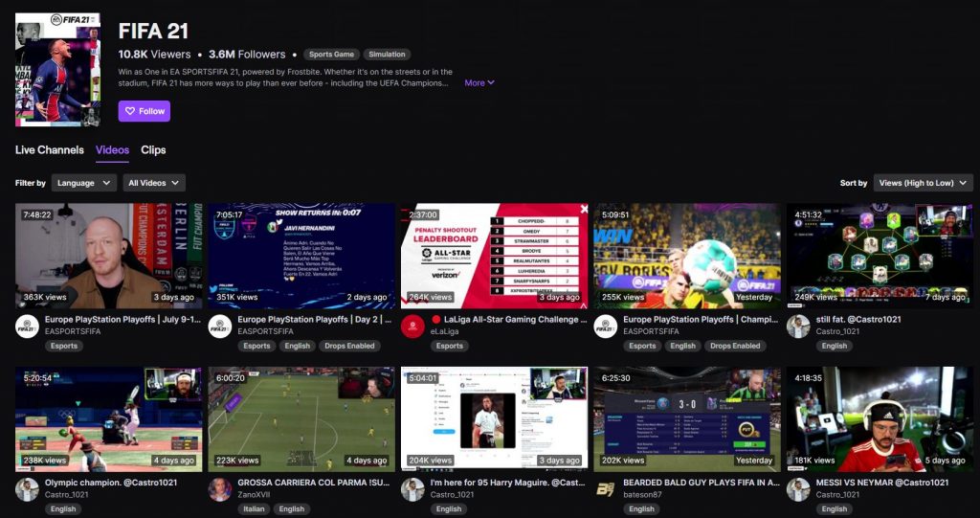Open the eLaLiga channel avatar
The width and height of the screenshot is (980, 518).
click(x=412, y=327)
